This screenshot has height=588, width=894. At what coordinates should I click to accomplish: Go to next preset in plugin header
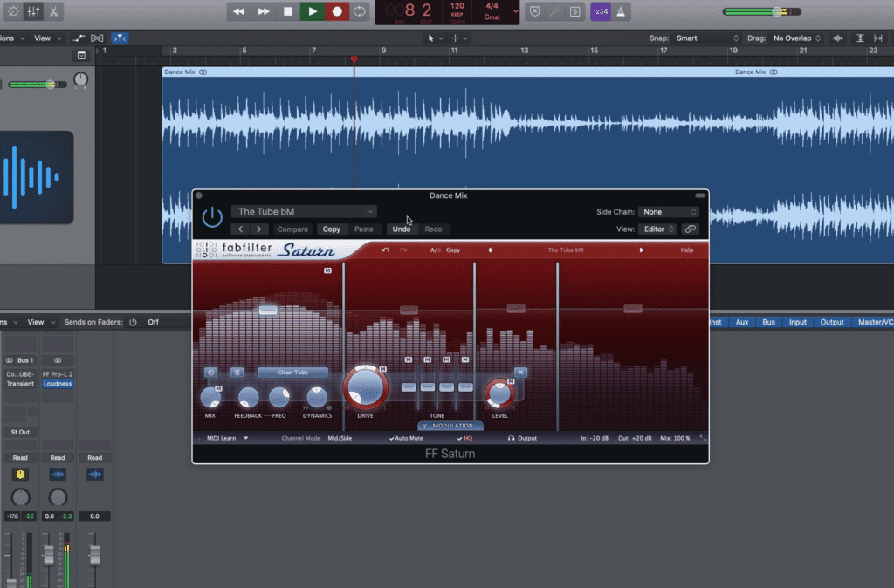coord(258,229)
